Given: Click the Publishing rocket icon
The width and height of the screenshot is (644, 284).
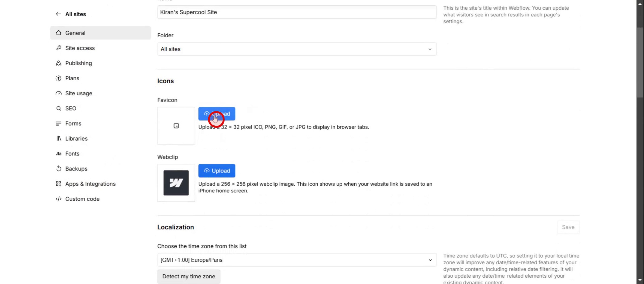Looking at the screenshot, I should click(58, 63).
